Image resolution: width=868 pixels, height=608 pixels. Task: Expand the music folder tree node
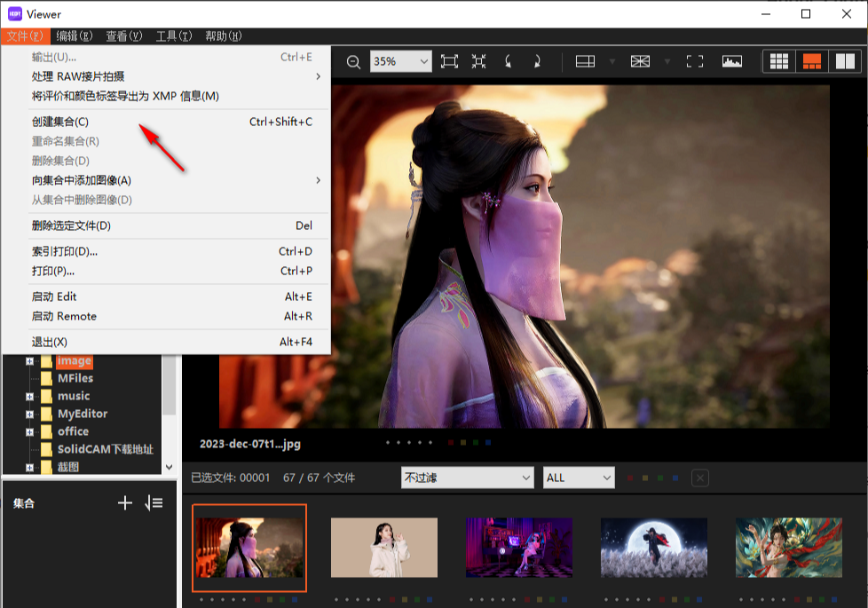29,396
